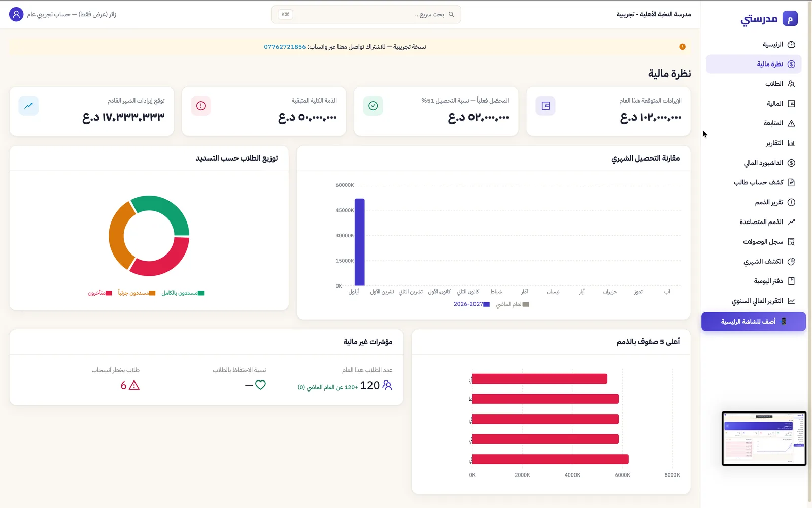Click the green مسددون بالكامل legend swatch
Image resolution: width=812 pixels, height=508 pixels.
point(201,293)
